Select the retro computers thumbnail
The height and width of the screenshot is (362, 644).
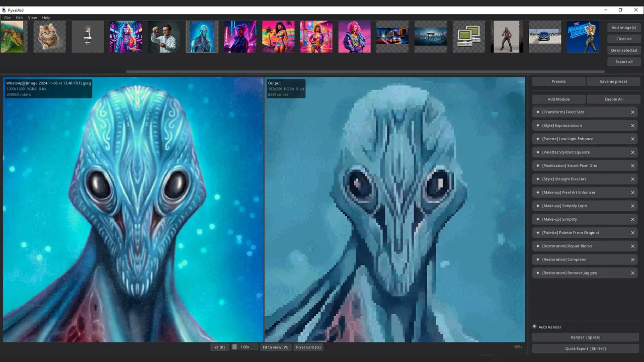[469, 37]
